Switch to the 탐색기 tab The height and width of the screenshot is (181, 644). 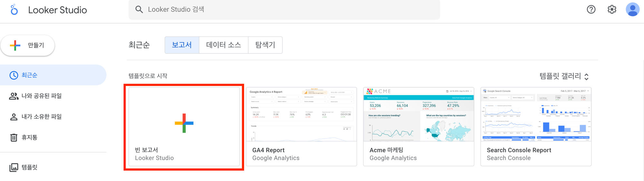(x=265, y=45)
